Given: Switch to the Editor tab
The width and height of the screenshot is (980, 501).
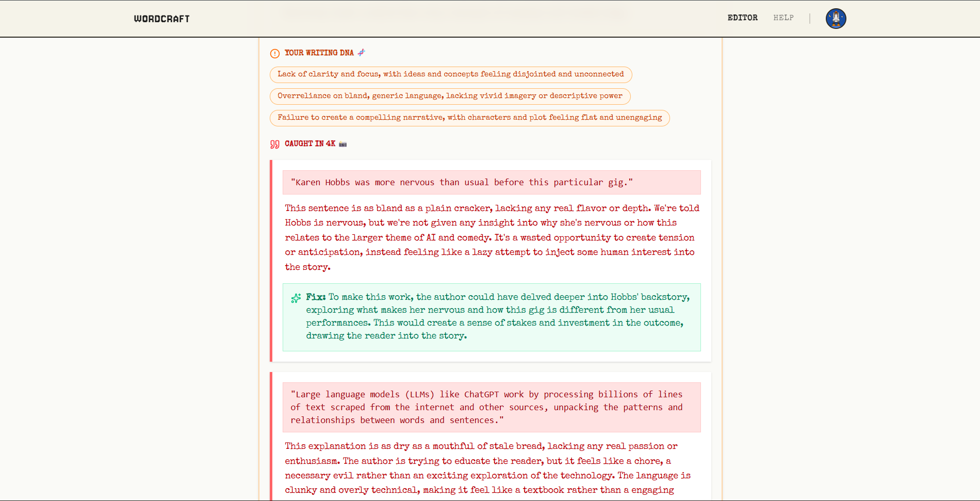Looking at the screenshot, I should 742,18.
